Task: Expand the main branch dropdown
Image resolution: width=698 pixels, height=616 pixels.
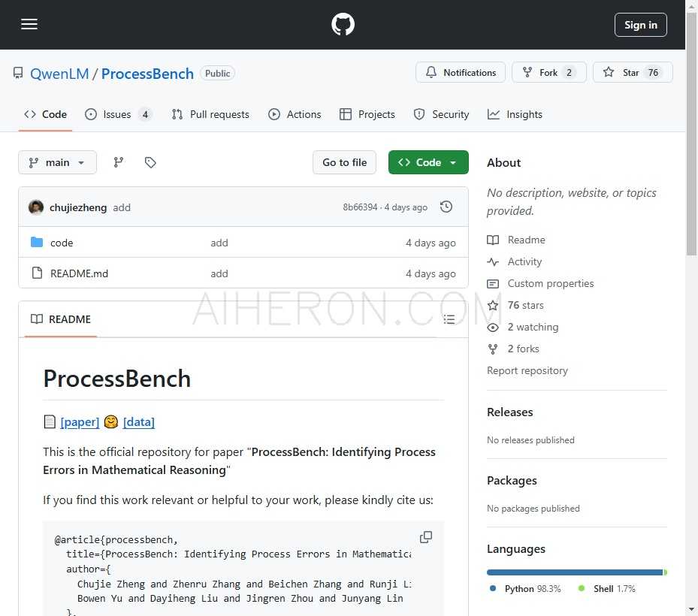Action: click(x=57, y=162)
